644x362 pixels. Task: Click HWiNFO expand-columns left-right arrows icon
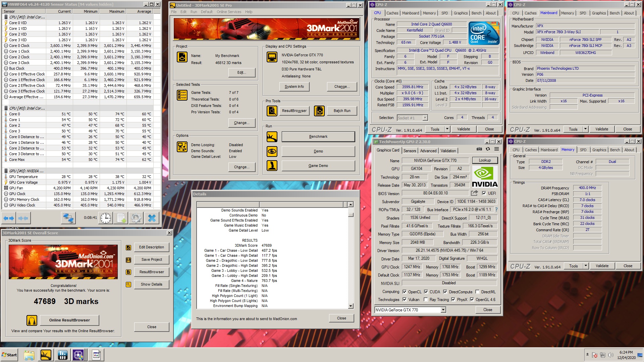click(9, 218)
